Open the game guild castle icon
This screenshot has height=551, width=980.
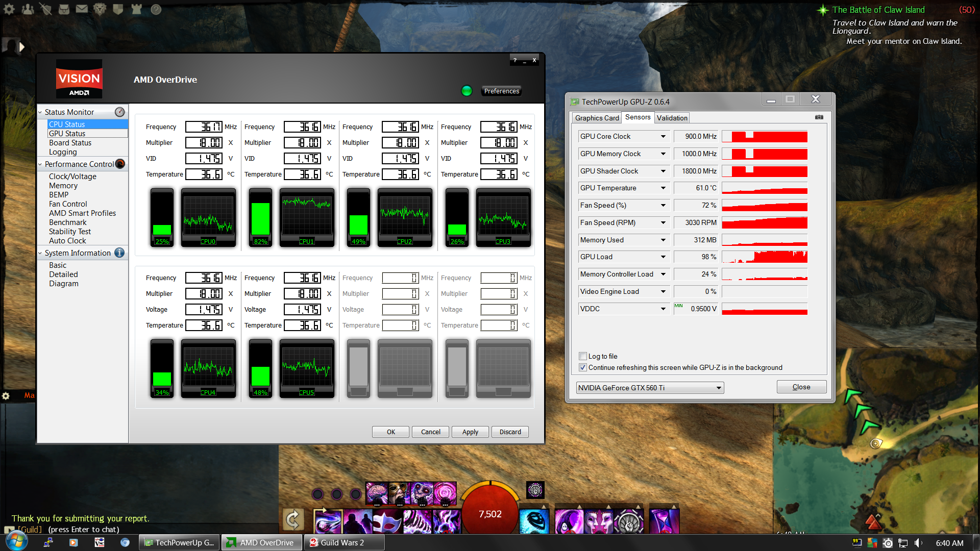click(x=136, y=9)
